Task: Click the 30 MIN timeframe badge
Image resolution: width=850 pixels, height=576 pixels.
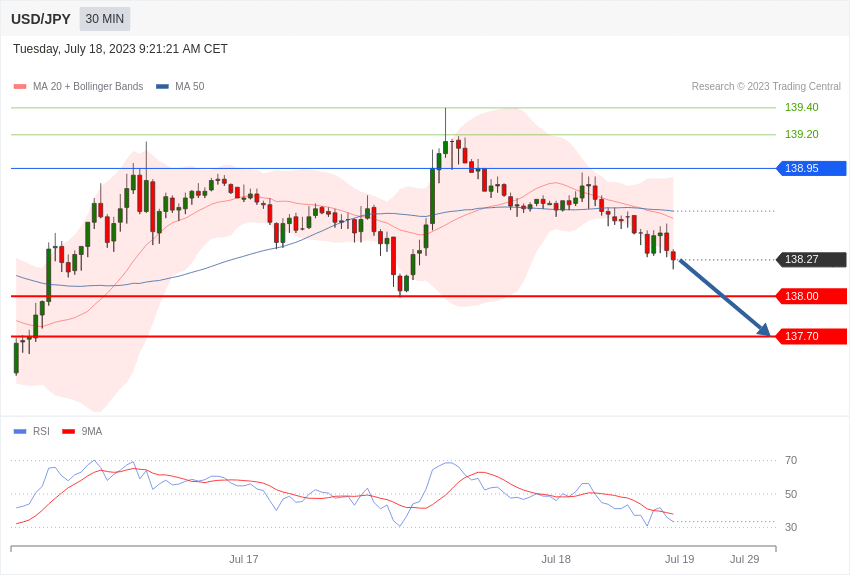Action: point(105,19)
